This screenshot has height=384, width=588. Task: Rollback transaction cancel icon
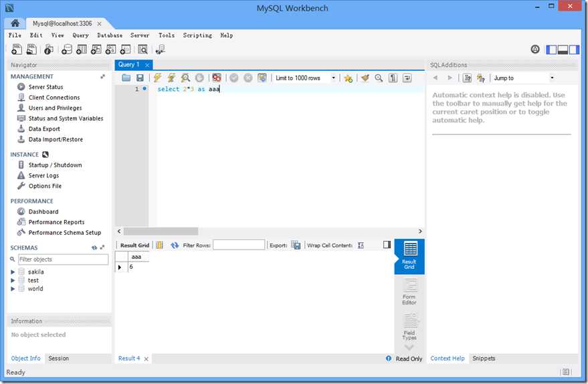[x=248, y=78]
